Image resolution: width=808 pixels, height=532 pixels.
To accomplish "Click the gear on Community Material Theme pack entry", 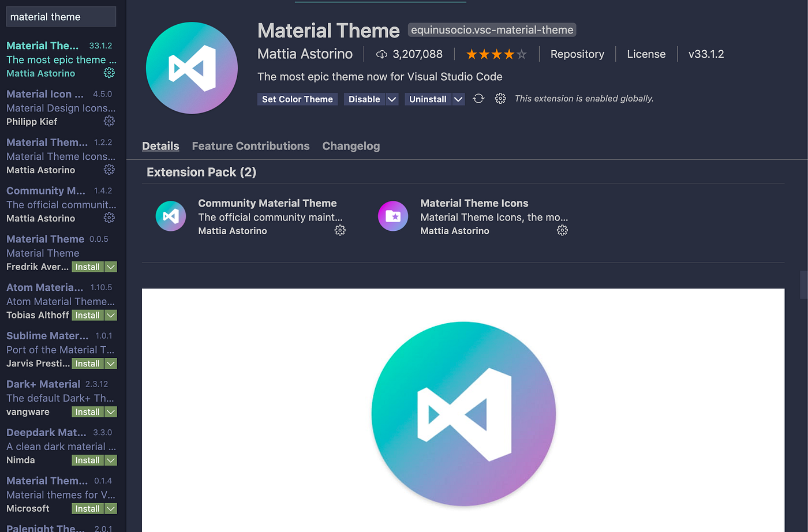I will pos(340,230).
